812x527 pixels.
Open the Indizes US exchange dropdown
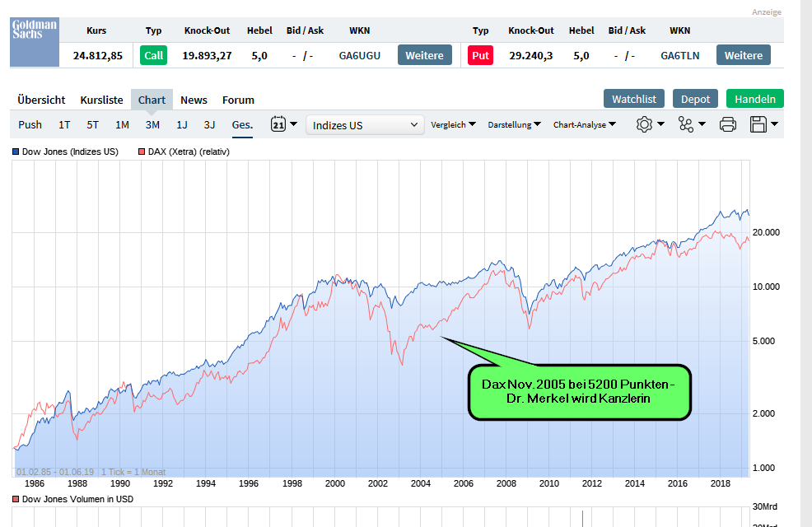coord(365,125)
